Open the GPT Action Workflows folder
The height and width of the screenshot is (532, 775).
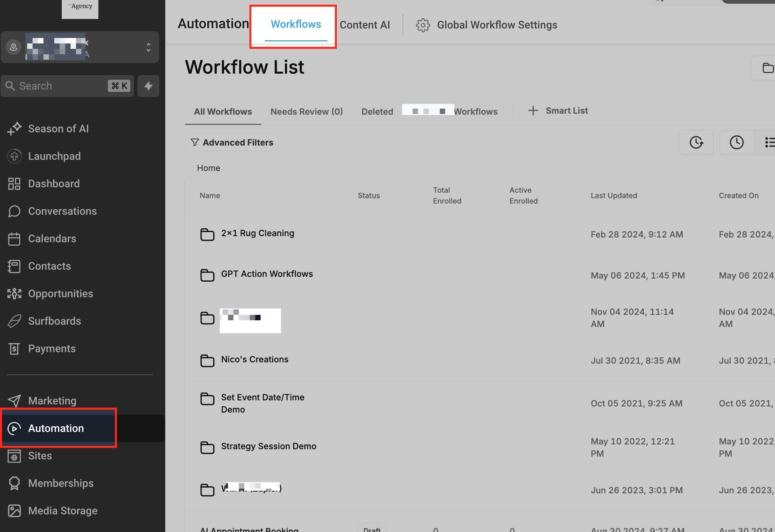click(267, 274)
